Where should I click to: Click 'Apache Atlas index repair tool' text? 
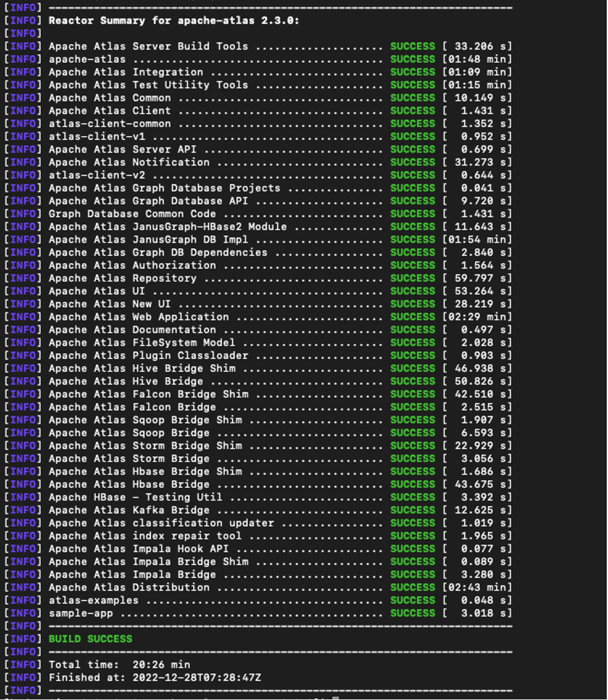point(145,536)
